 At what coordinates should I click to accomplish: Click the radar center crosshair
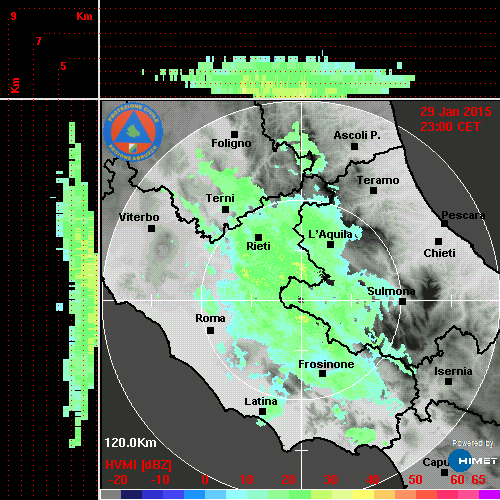click(x=301, y=300)
